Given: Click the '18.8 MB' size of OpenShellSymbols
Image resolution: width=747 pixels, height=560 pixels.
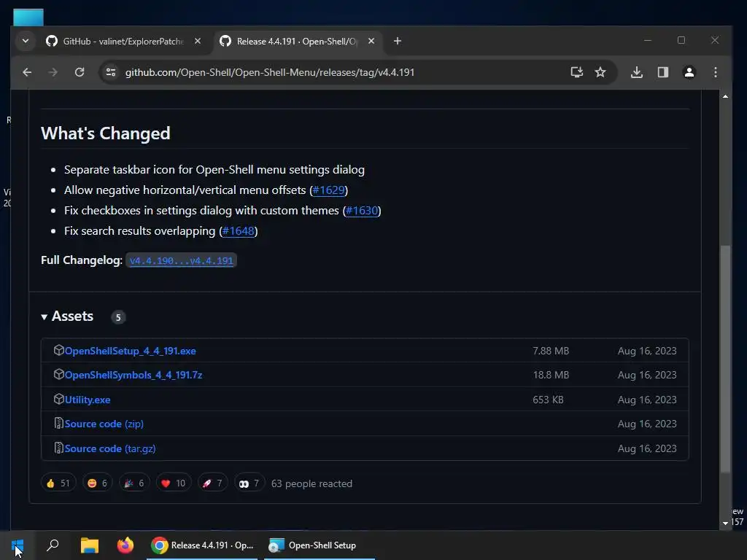Looking at the screenshot, I should (551, 376).
